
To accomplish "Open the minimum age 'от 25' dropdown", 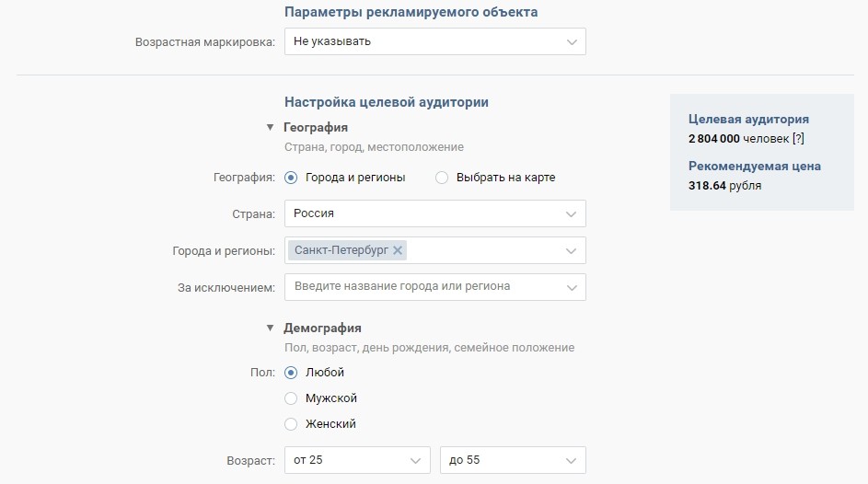I will [357, 460].
